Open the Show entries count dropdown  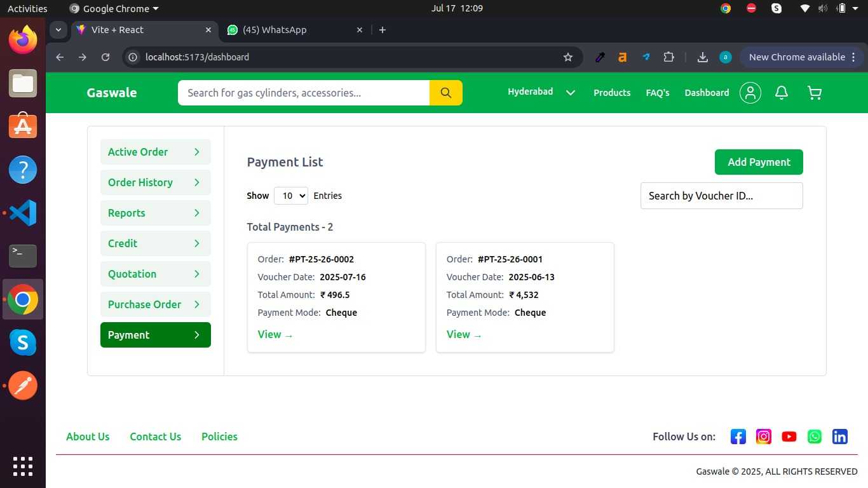291,196
